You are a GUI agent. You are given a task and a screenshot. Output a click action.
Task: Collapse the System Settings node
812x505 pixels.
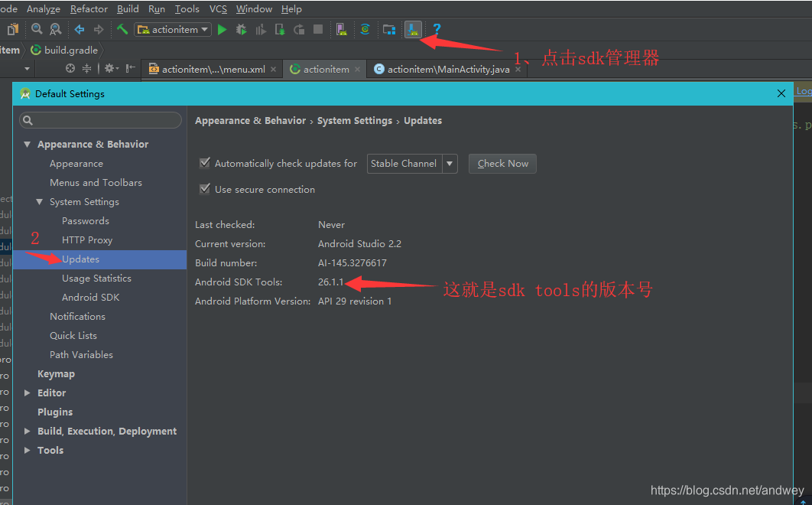click(39, 202)
